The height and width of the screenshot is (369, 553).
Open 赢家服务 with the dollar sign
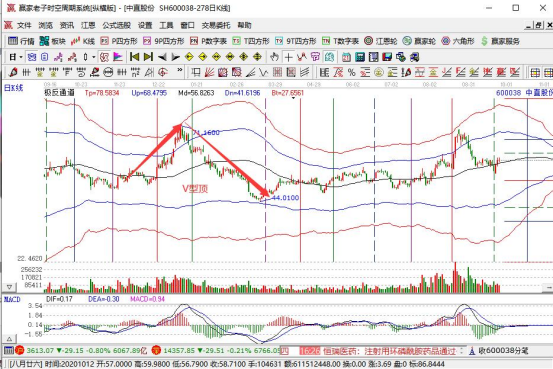click(x=500, y=41)
